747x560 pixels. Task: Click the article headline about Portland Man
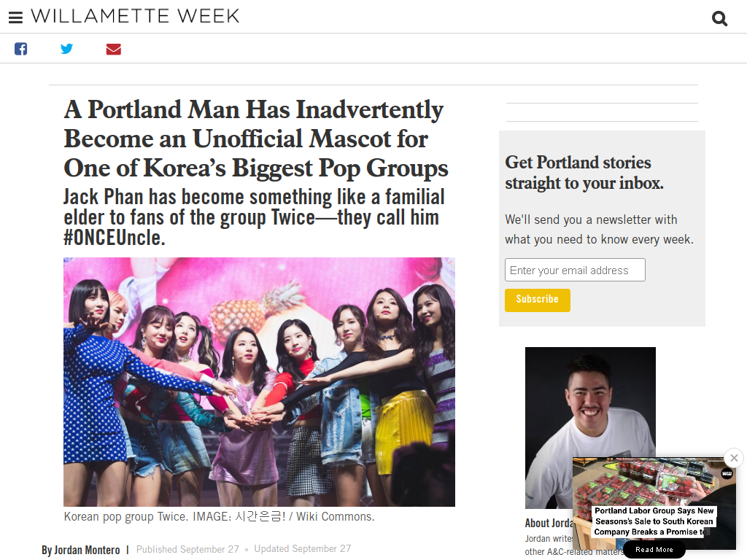256,139
